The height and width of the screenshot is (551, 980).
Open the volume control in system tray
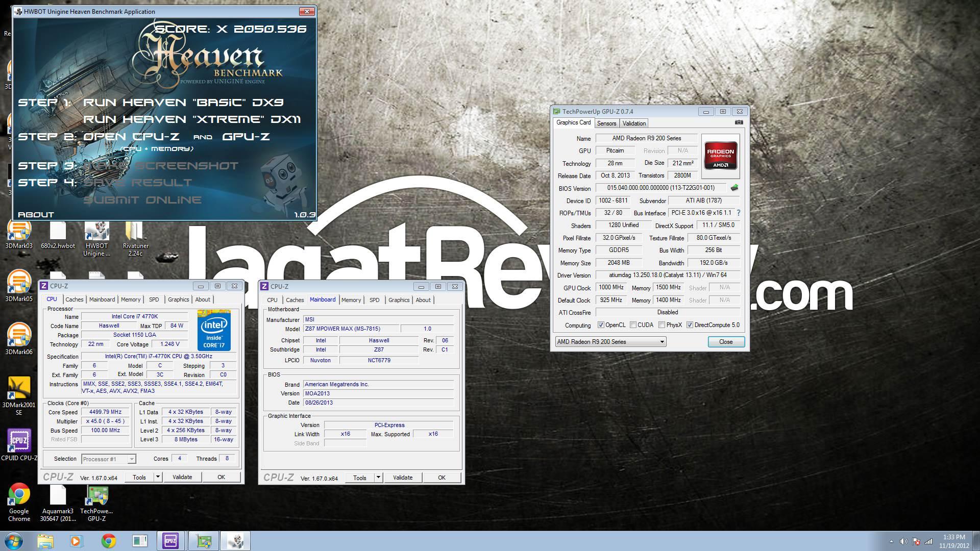(903, 541)
